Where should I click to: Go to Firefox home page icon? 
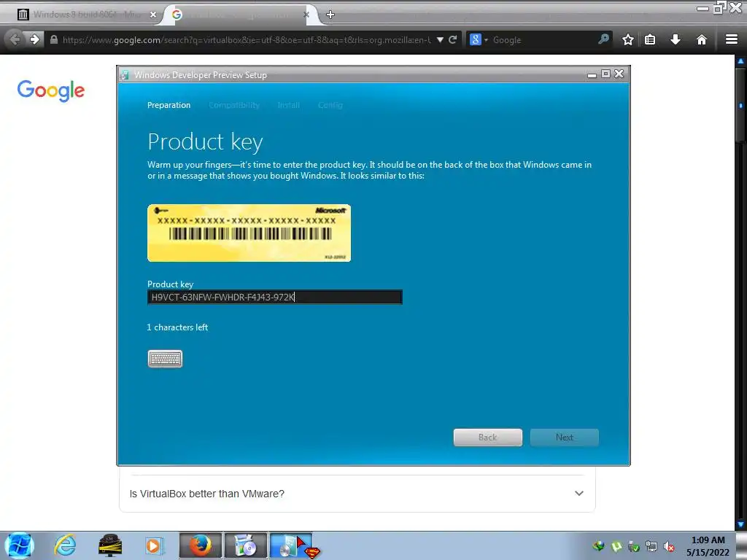pos(701,39)
